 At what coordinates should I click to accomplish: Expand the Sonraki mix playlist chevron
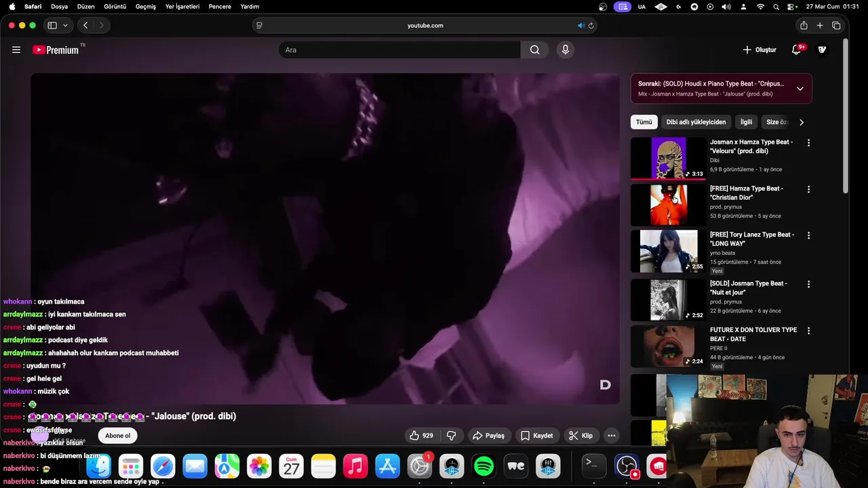tap(800, 89)
